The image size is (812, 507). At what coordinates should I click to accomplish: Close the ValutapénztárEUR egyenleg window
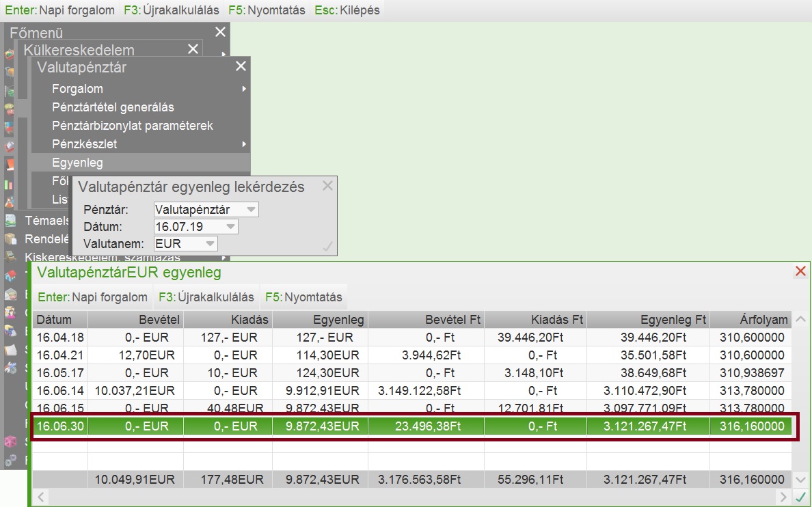click(x=800, y=271)
